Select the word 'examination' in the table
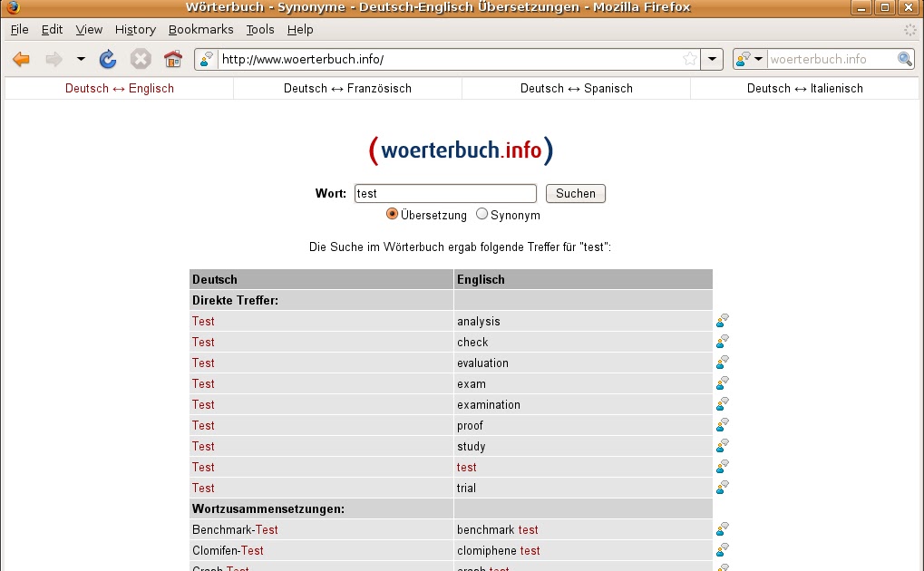Screen dimensions: 924x571 point(489,405)
